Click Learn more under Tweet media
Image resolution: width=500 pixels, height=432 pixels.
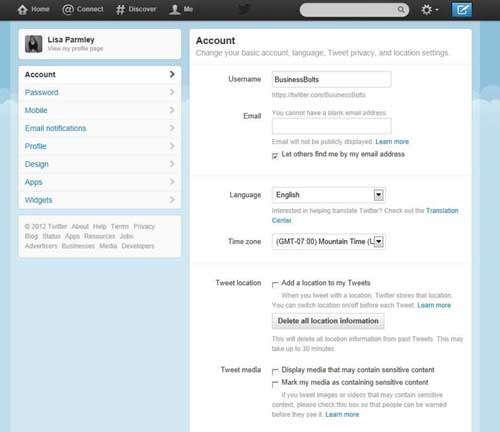(x=342, y=415)
